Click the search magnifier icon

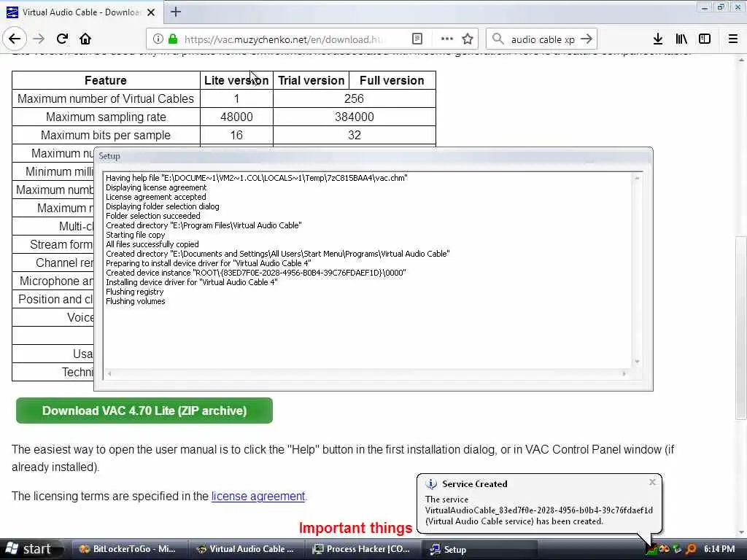[498, 39]
